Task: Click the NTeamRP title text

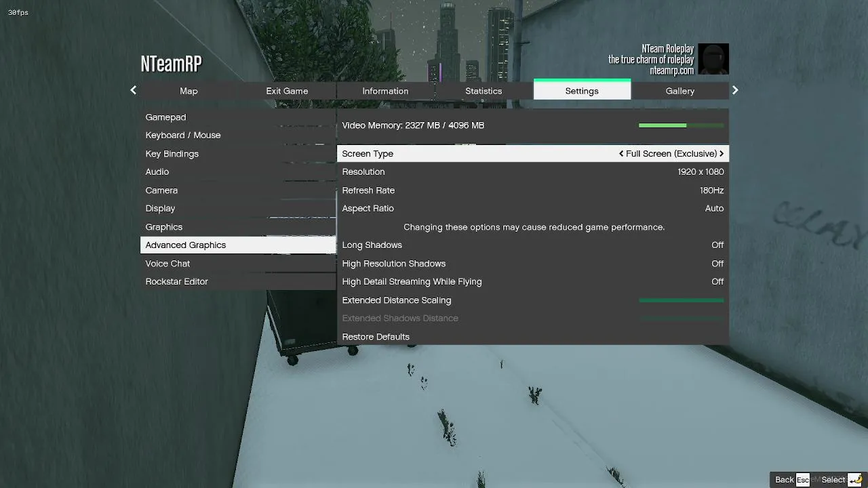Action: pos(172,64)
